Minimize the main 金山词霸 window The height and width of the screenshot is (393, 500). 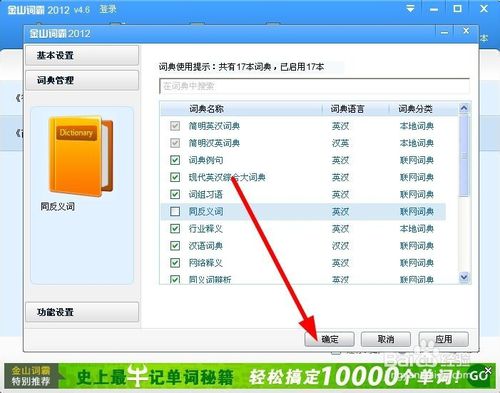(434, 10)
